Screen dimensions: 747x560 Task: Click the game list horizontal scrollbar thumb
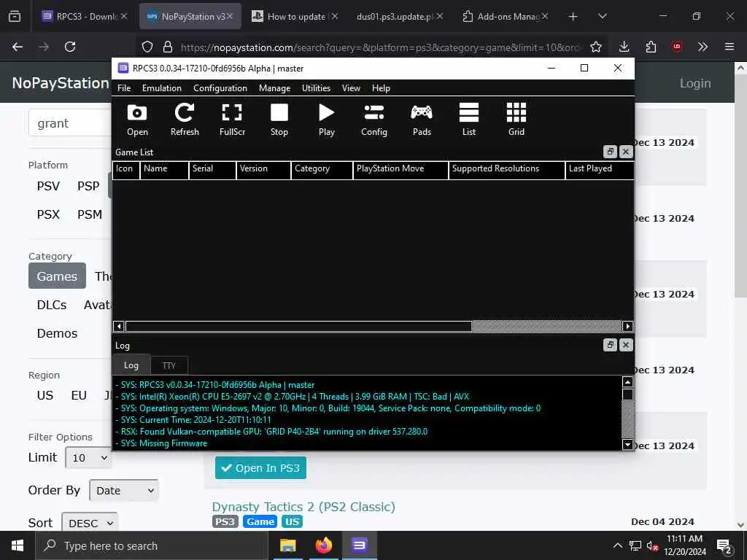pos(298,326)
